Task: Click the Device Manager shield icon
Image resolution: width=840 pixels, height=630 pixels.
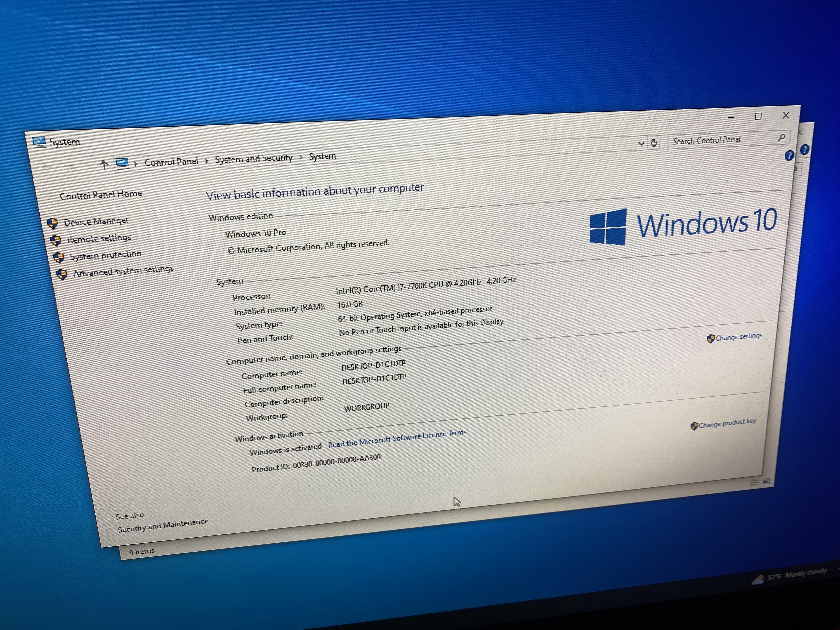Action: (x=52, y=223)
